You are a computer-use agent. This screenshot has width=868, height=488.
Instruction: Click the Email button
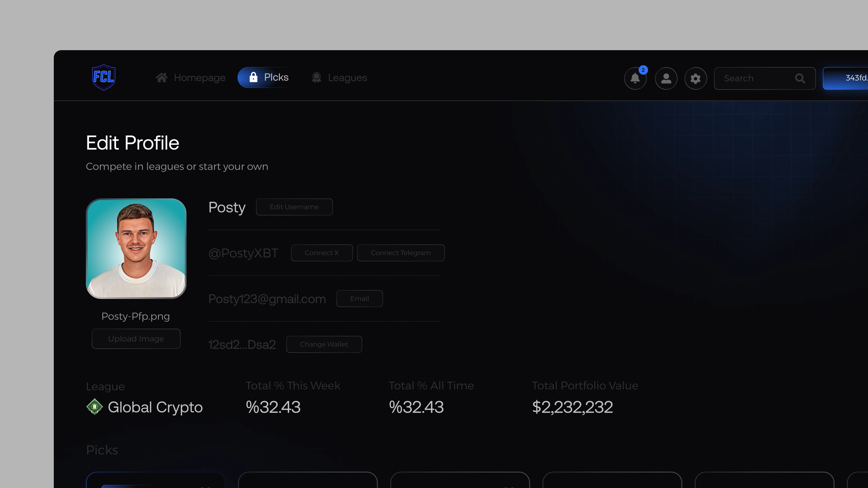[x=359, y=298]
